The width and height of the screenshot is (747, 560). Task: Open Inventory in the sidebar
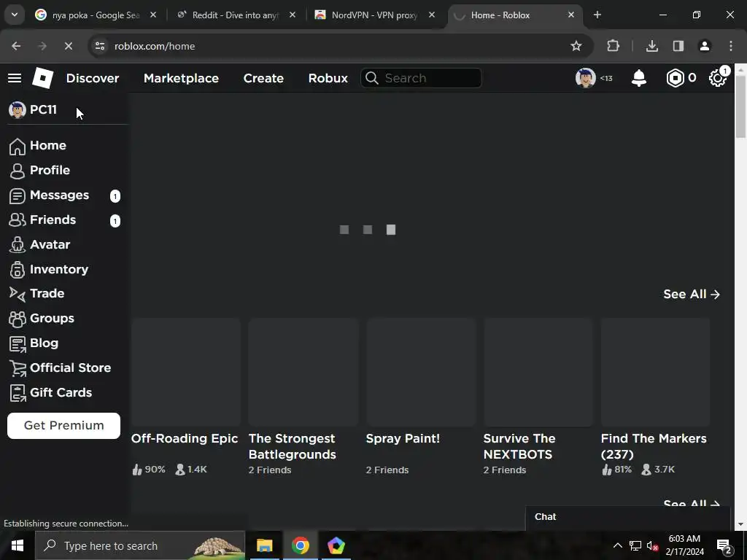(x=49, y=270)
